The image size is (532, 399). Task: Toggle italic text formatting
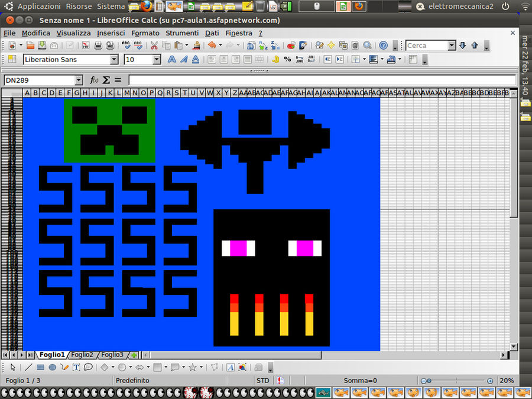point(184,59)
